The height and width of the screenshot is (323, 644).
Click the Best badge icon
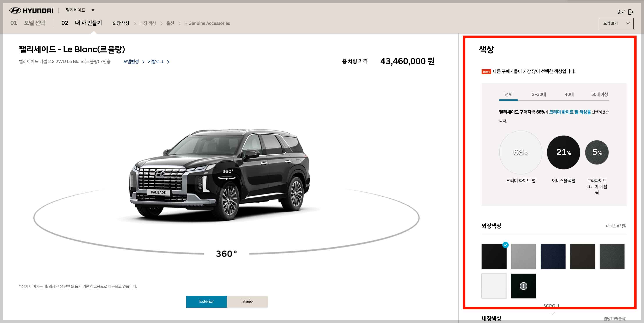[x=486, y=72]
